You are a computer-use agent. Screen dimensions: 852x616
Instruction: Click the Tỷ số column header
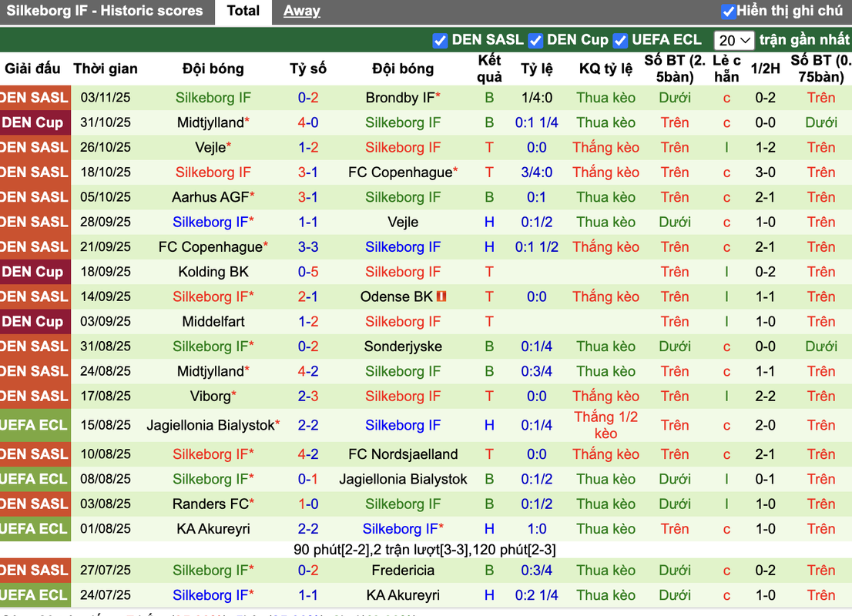click(307, 69)
